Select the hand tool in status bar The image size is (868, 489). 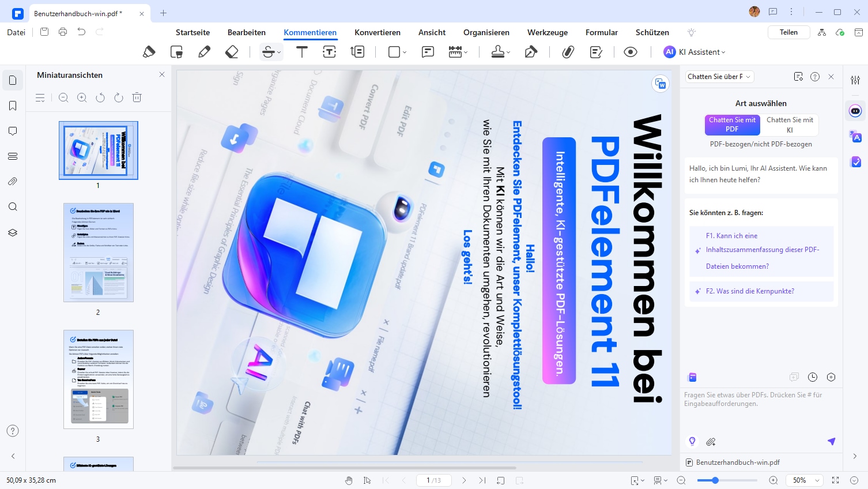pyautogui.click(x=349, y=480)
